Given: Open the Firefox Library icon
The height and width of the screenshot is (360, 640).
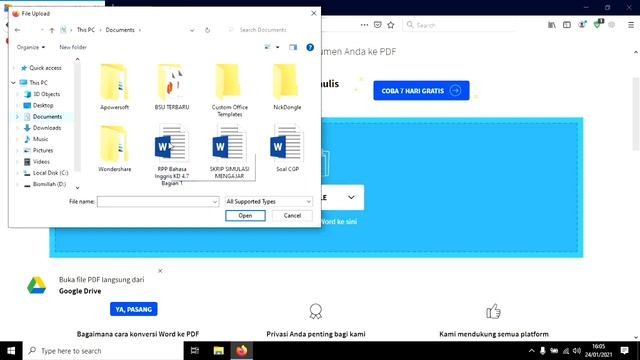Looking at the screenshot, I should tap(552, 25).
